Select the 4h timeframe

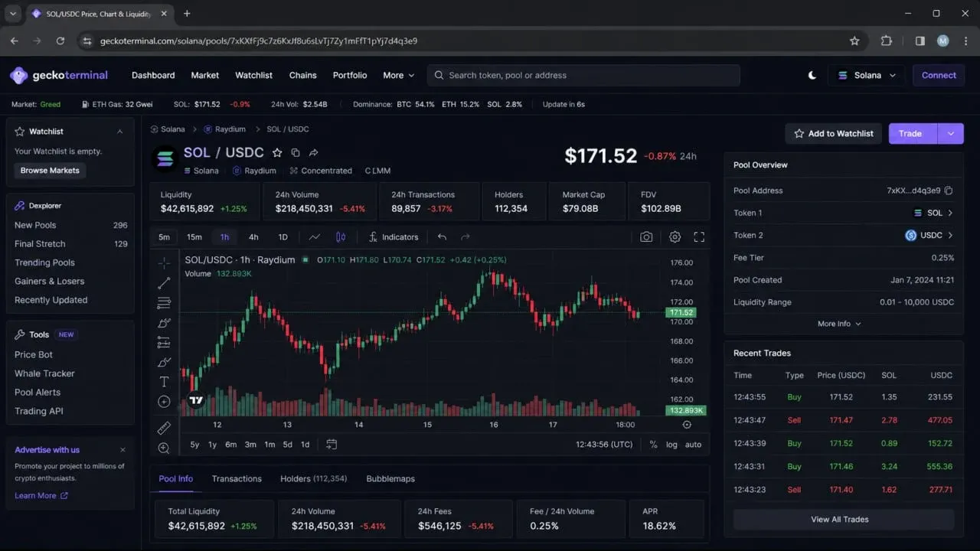(253, 237)
